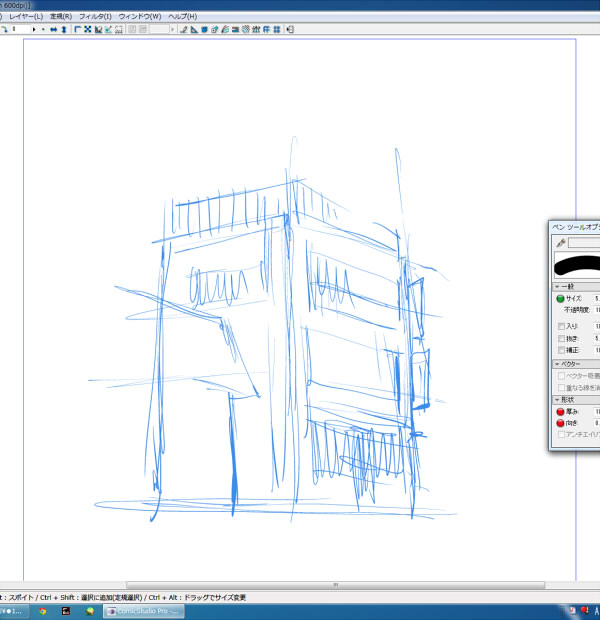Click the first taskbar button at left edge

pos(14,611)
